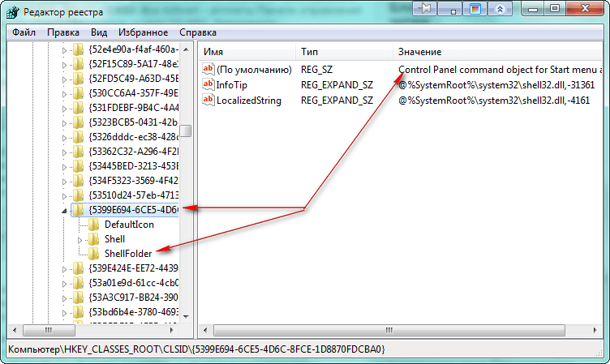This screenshot has width=610, height=364.
Task: Open the Файл menu
Action: point(24,32)
